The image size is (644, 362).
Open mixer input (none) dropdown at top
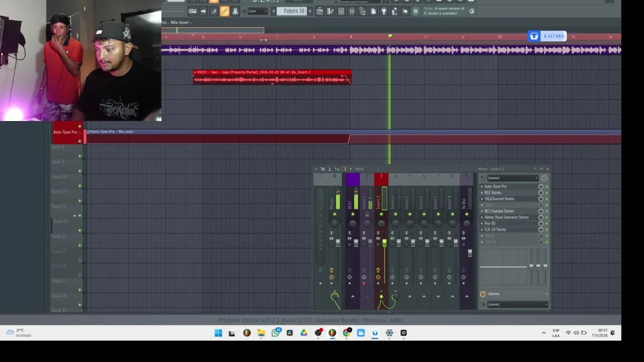[512, 178]
